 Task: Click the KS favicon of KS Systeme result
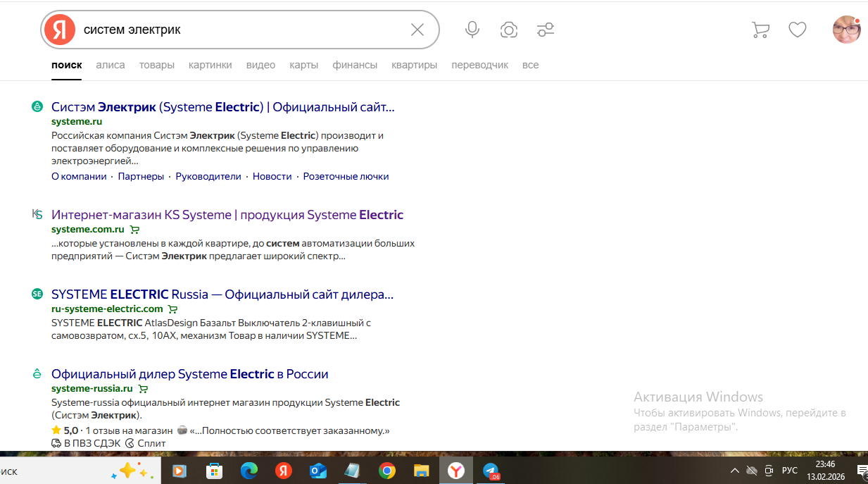(x=37, y=215)
